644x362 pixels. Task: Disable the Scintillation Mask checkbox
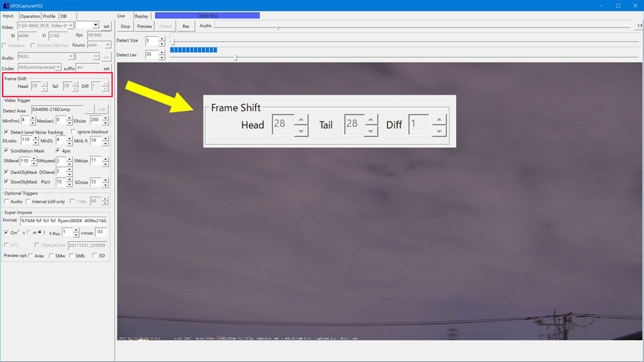click(7, 151)
